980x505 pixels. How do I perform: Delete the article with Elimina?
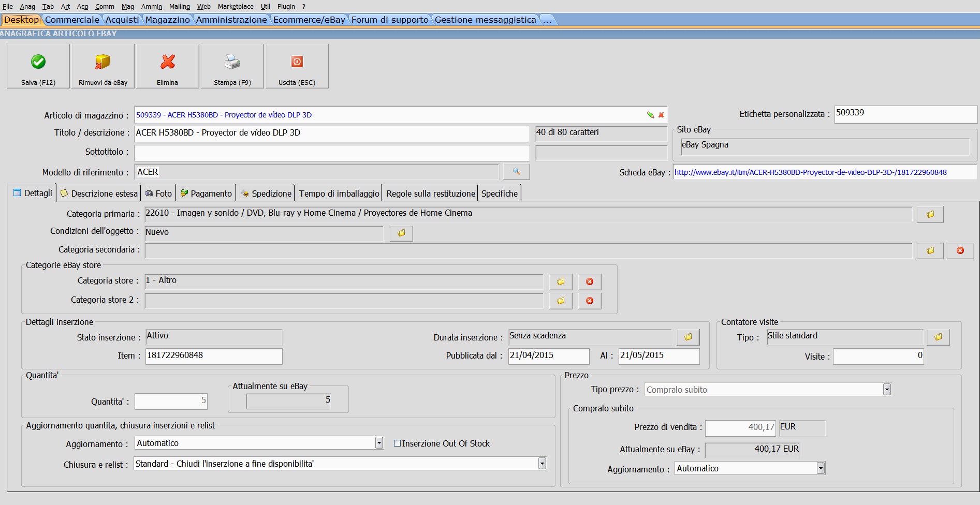coord(168,66)
